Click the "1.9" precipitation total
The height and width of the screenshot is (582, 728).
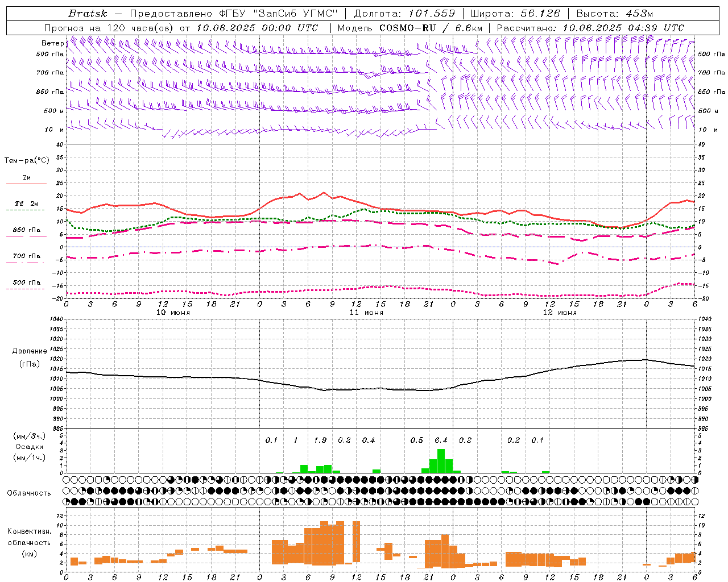tap(320, 440)
